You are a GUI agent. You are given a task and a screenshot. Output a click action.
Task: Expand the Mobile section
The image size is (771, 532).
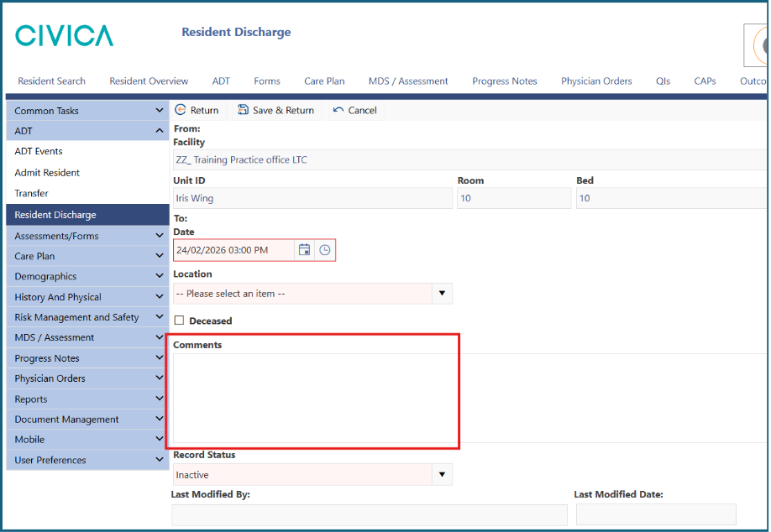87,439
